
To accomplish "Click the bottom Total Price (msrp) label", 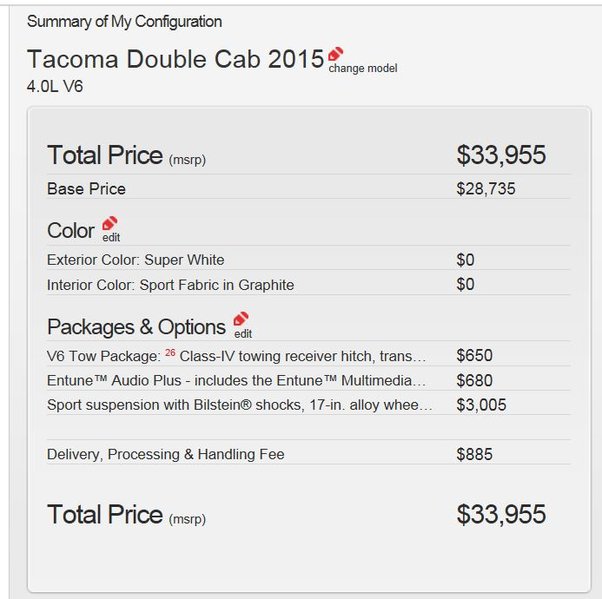I will click(x=126, y=515).
